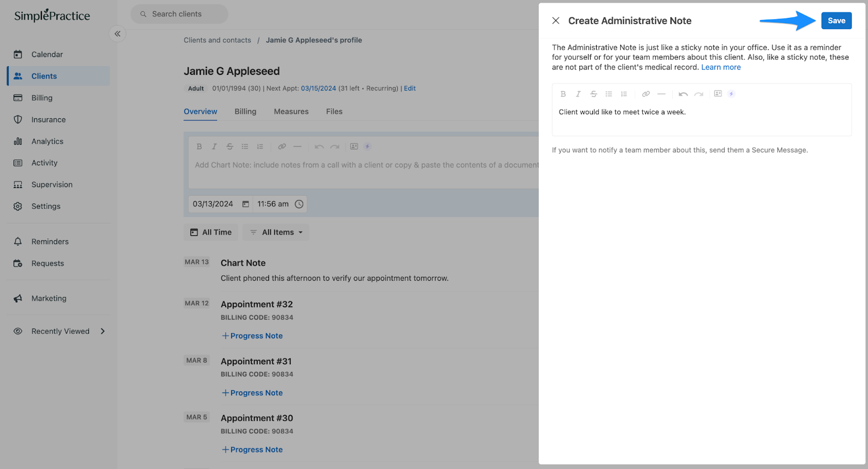
Task: Open snippets lightning icon in chart note editor
Action: tap(367, 146)
